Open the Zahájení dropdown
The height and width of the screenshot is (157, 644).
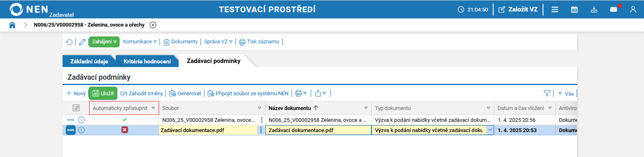coord(104,42)
